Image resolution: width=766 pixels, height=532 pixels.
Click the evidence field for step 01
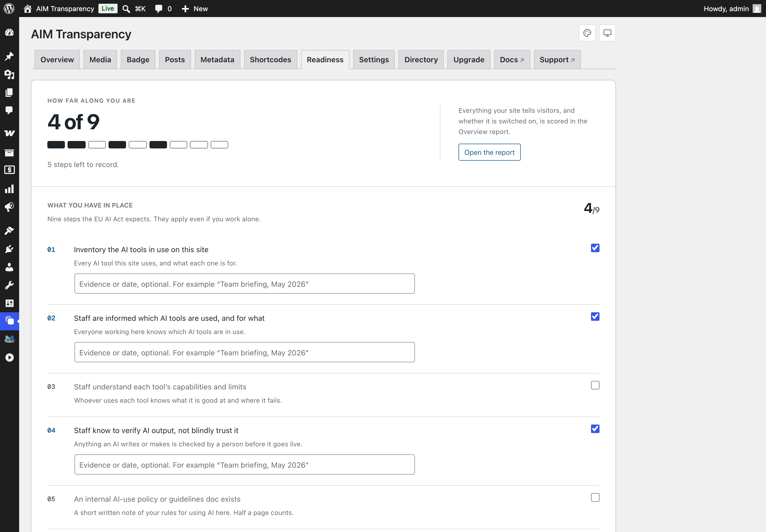pos(244,284)
